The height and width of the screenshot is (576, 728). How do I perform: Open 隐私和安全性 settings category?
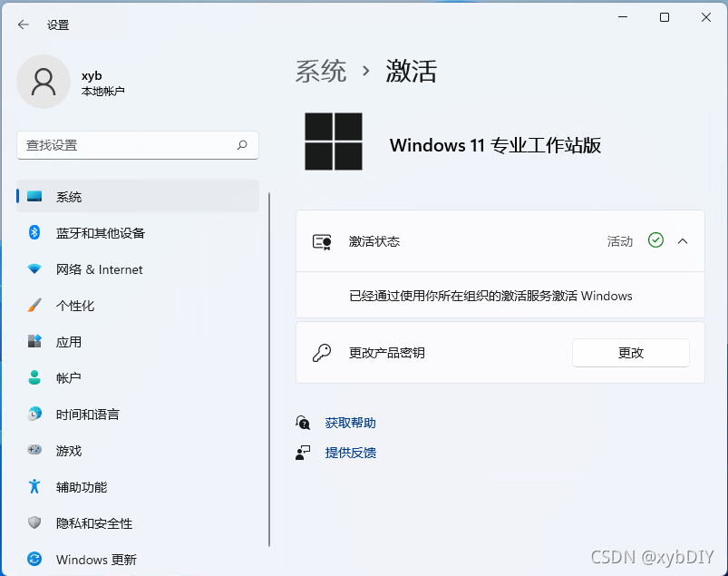(138, 522)
